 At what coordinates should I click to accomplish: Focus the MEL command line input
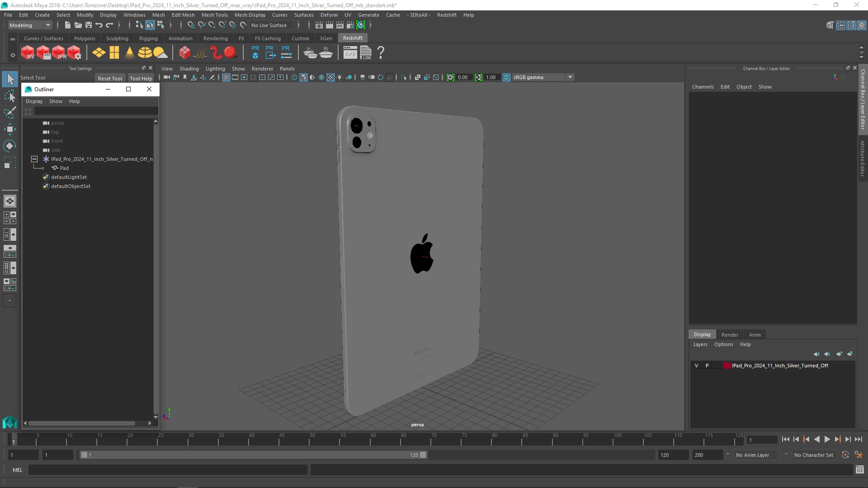click(168, 470)
